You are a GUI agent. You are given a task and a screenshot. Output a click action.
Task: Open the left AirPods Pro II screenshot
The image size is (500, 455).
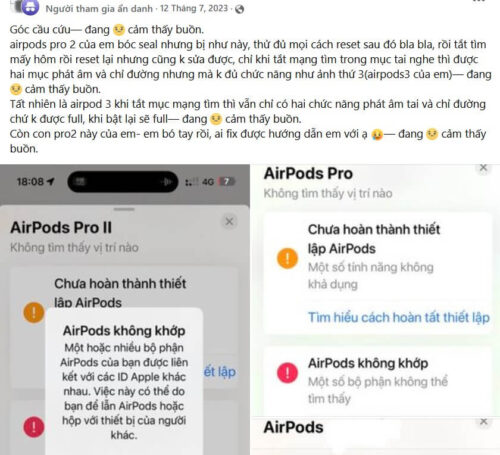(x=125, y=310)
